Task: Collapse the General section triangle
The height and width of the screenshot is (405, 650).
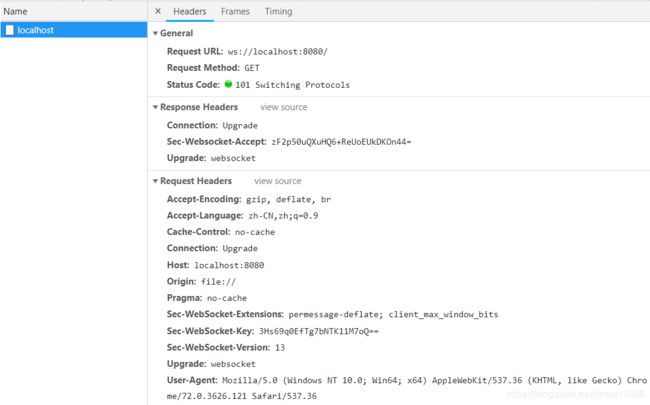Action: (x=155, y=33)
